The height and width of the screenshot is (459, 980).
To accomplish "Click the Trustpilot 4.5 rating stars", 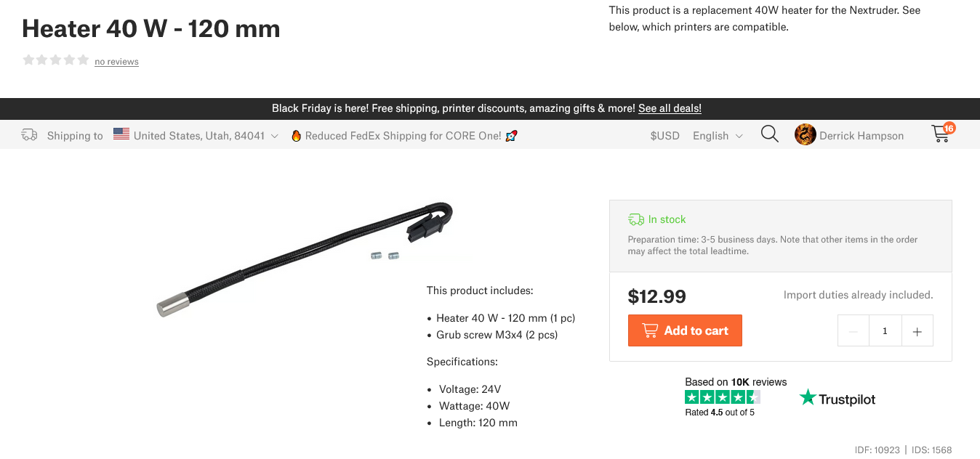I will coord(722,397).
